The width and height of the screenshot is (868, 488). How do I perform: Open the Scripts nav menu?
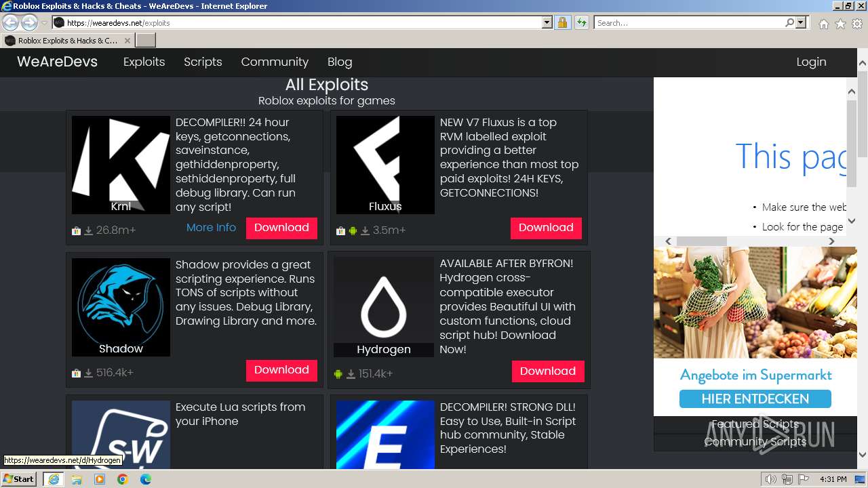click(x=203, y=62)
